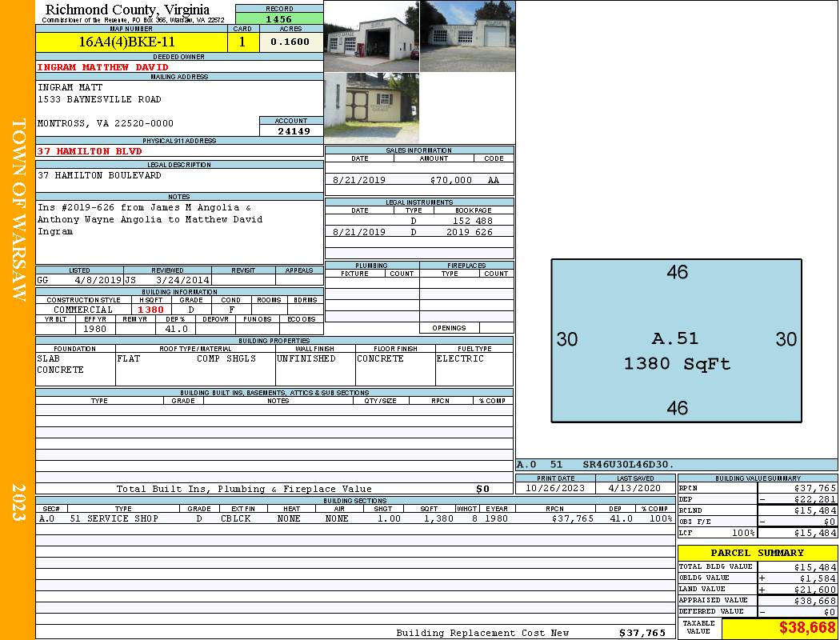Open the garage front photo thumbnail
Viewport: 840px width, 640px height.
(371, 36)
